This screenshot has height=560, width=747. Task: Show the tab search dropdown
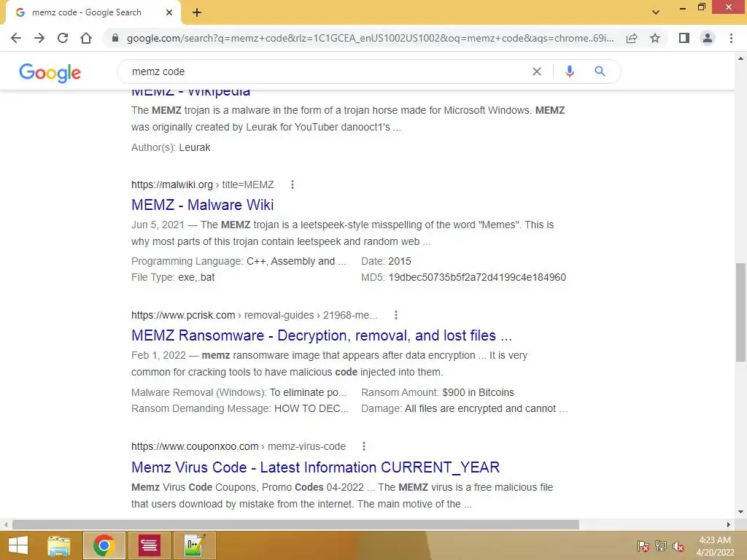pyautogui.click(x=656, y=12)
